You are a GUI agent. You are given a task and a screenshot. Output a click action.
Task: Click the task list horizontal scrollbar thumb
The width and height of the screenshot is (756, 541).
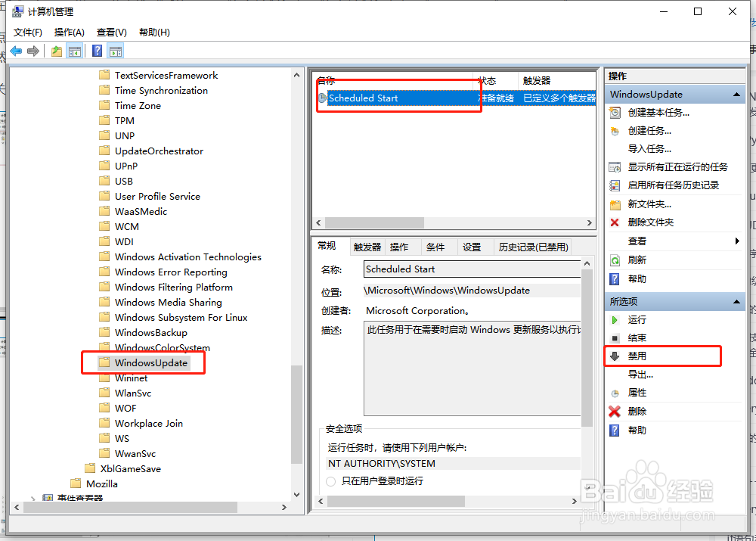tap(374, 223)
